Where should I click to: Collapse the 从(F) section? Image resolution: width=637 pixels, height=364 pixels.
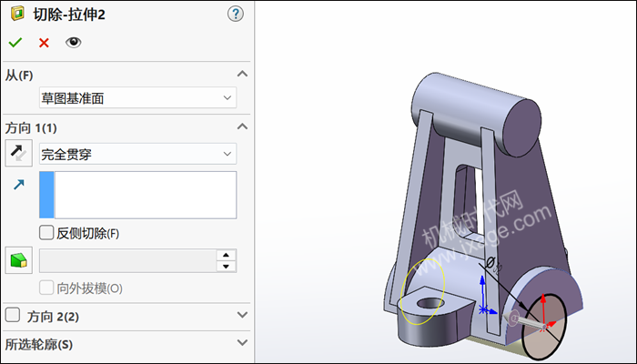click(241, 75)
